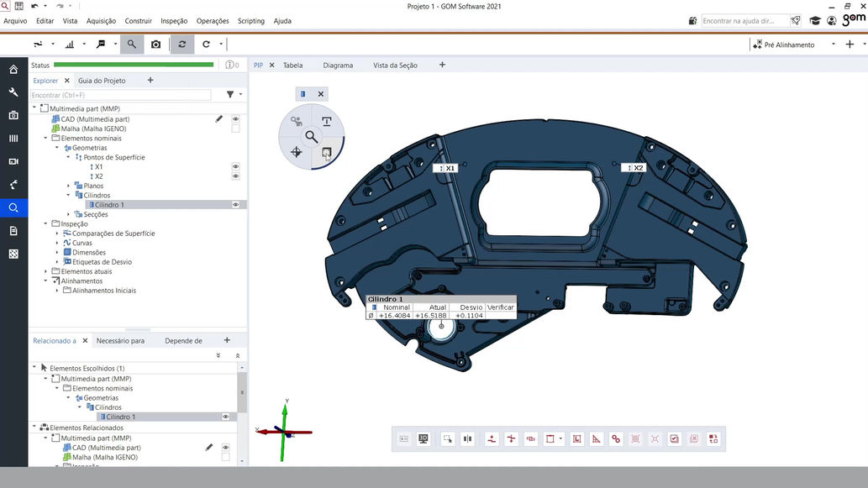Open the wrench tools workspace in sidebar

(13, 92)
